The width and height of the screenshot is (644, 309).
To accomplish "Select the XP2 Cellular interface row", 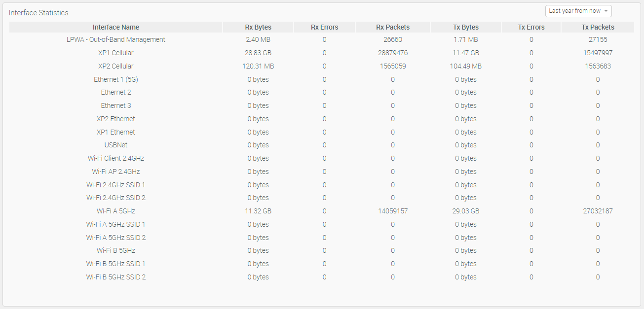I will 116,66.
